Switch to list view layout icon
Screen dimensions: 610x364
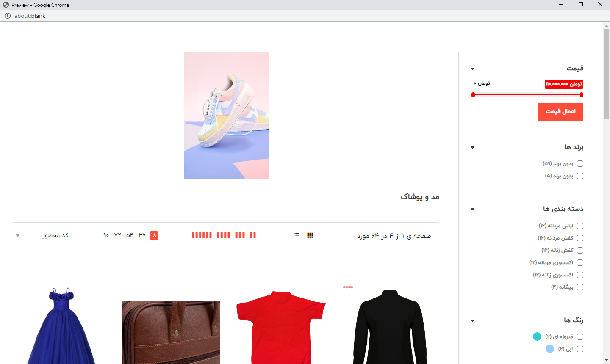[297, 235]
